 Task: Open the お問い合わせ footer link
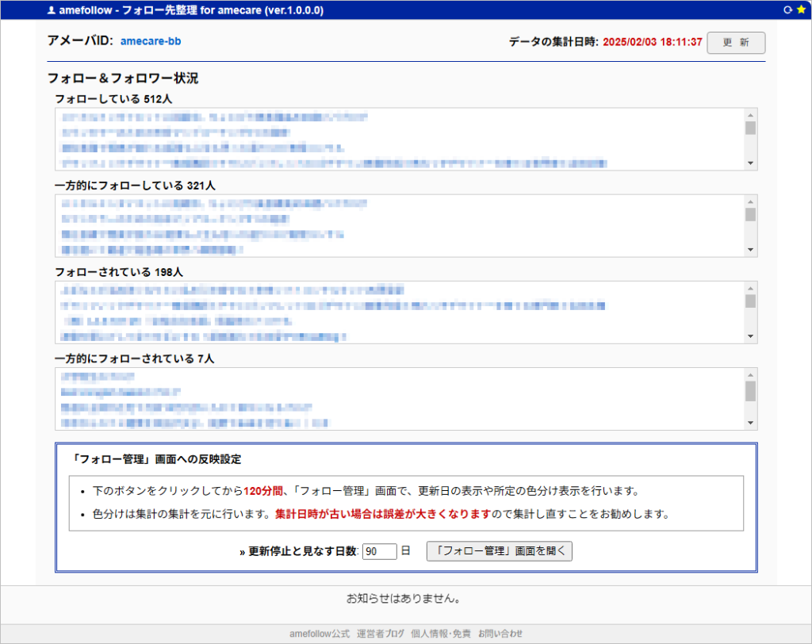[x=500, y=634]
